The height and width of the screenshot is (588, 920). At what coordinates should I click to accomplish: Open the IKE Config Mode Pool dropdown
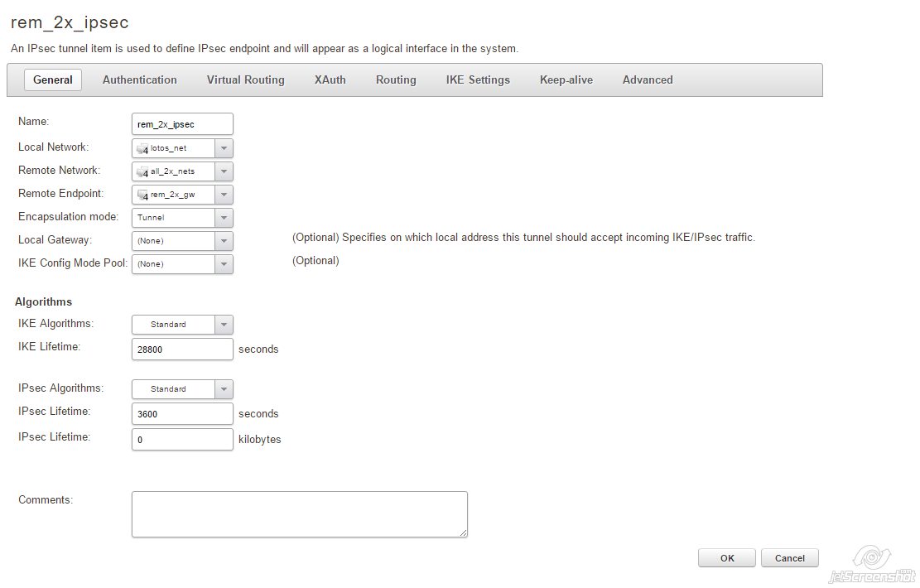tap(182, 264)
